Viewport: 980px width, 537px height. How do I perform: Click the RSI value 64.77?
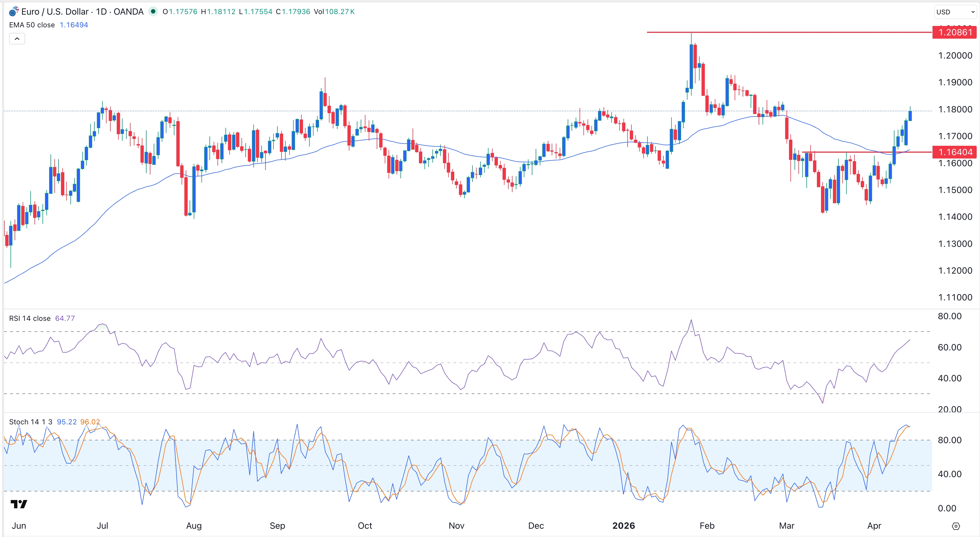[x=65, y=319]
